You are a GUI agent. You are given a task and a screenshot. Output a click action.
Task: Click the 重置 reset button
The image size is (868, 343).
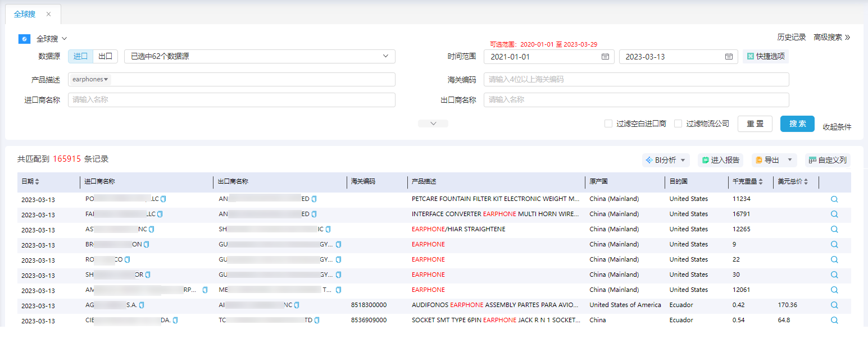point(755,124)
